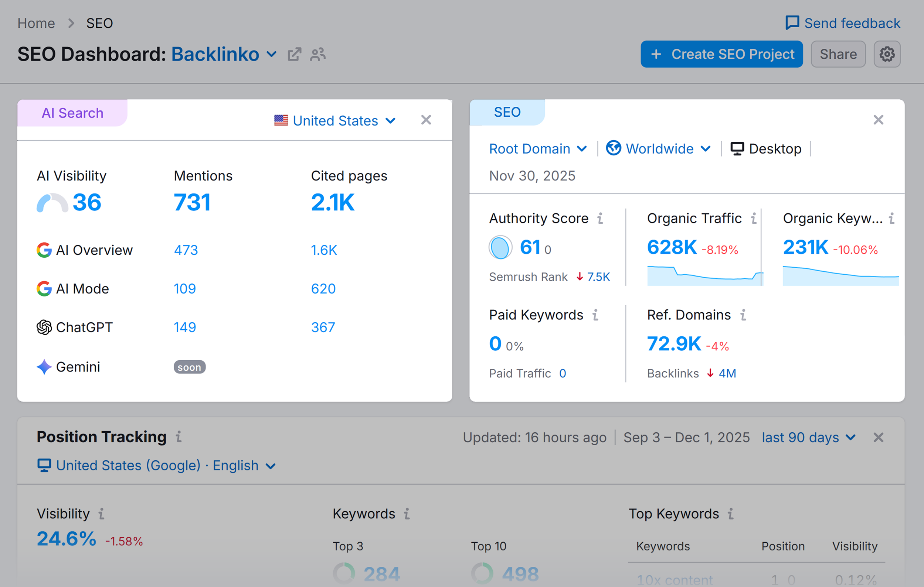Viewport: 924px width, 587px height.
Task: Click the Gemini icon
Action: coord(44,367)
